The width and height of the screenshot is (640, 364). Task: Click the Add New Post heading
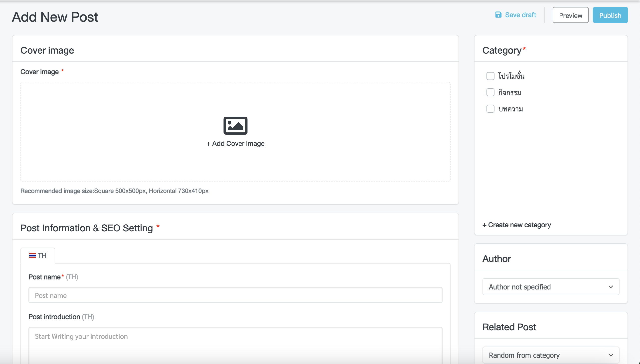click(55, 17)
